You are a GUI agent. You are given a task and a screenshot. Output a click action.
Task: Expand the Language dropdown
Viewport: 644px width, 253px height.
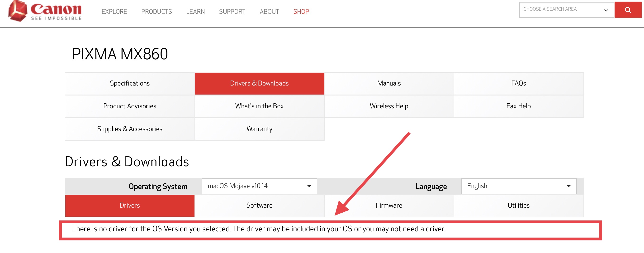click(519, 186)
